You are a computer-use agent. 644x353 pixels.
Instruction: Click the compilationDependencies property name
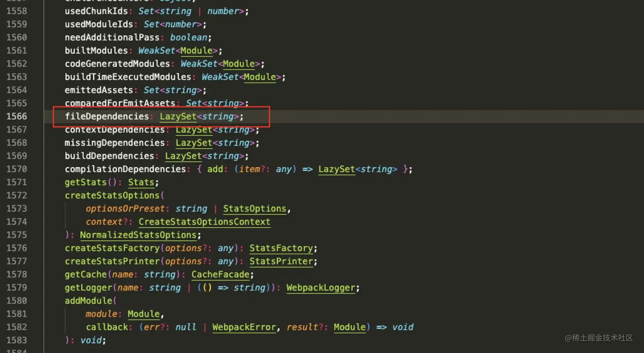point(125,169)
